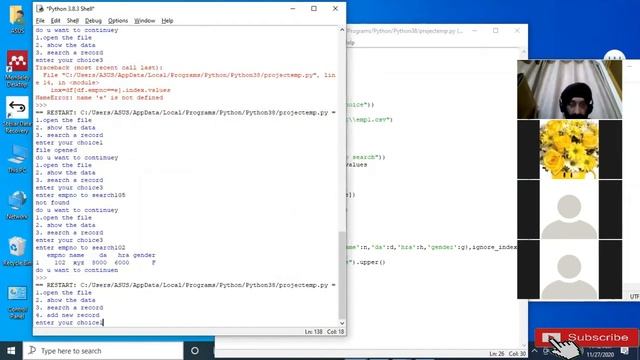
Task: Click the 'empno name da hra gender' header line
Action: [x=101, y=255]
